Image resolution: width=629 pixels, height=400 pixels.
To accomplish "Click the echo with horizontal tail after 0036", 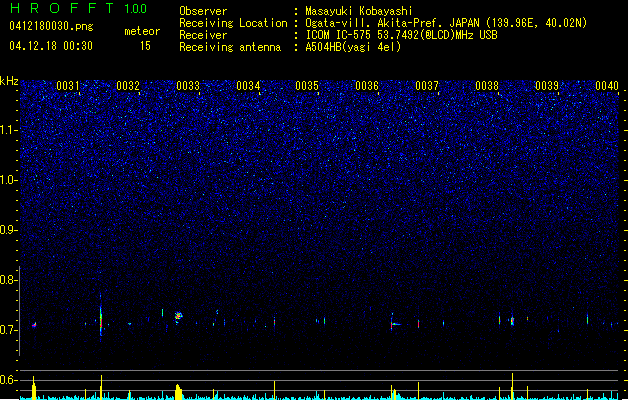I will tap(395, 324).
